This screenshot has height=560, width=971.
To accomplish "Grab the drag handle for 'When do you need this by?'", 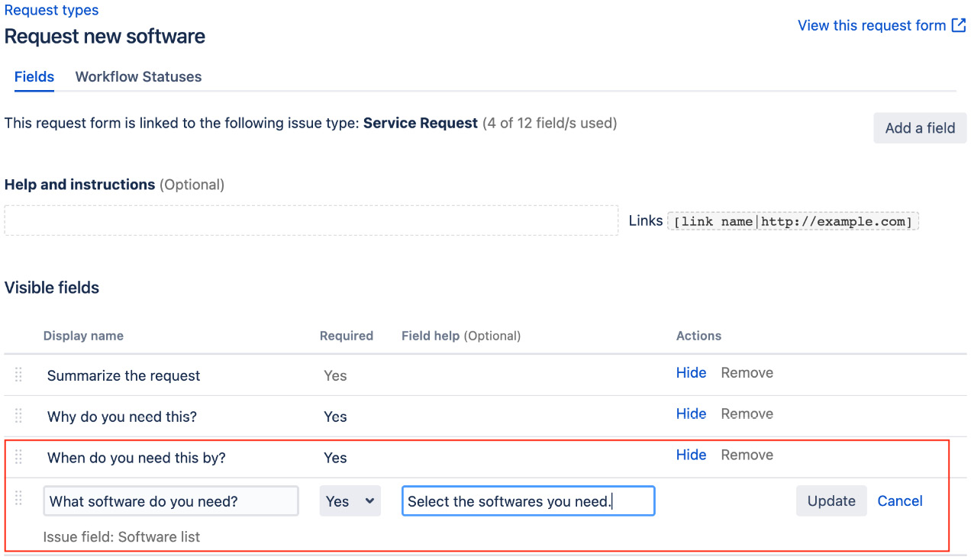I will [19, 458].
